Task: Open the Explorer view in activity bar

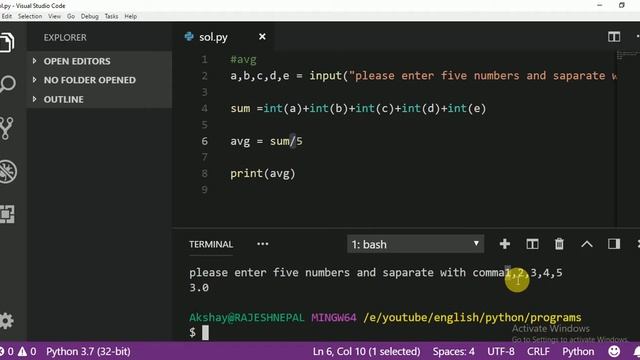Action: [x=7, y=42]
